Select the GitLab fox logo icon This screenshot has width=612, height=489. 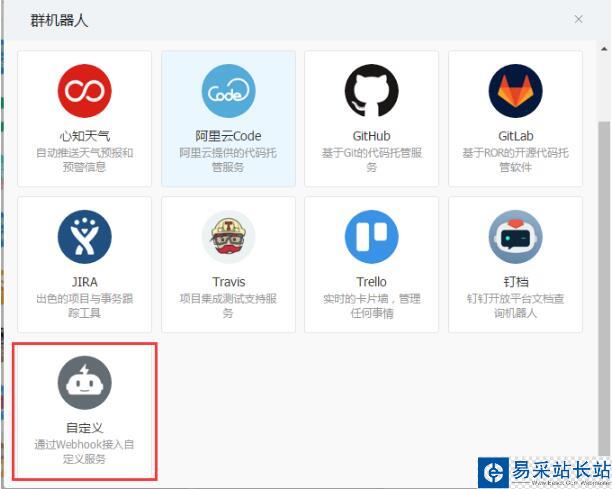515,91
